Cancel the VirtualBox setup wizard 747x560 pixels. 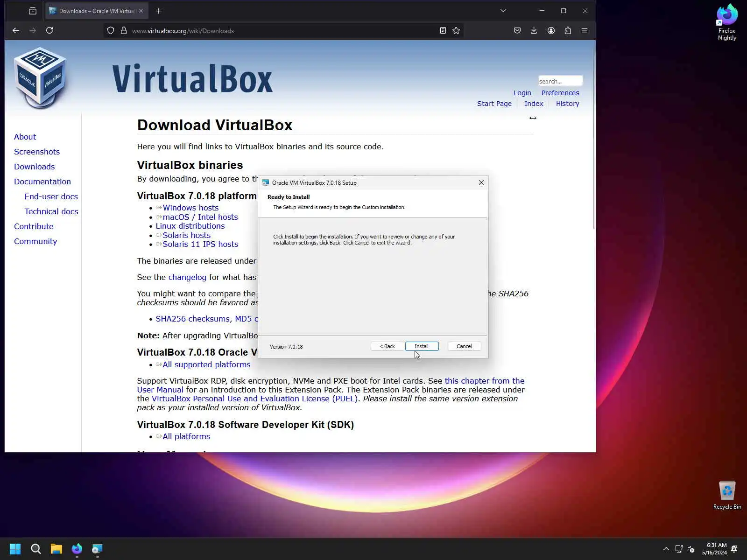click(464, 346)
